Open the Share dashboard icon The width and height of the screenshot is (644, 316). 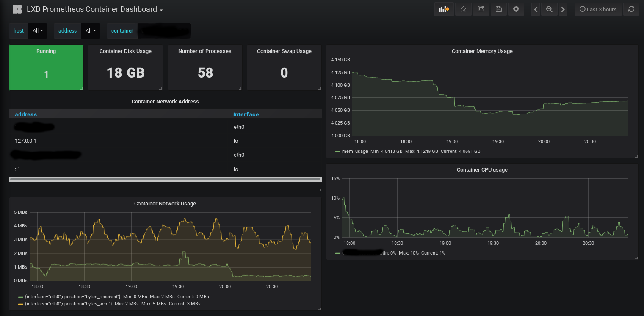pyautogui.click(x=481, y=9)
